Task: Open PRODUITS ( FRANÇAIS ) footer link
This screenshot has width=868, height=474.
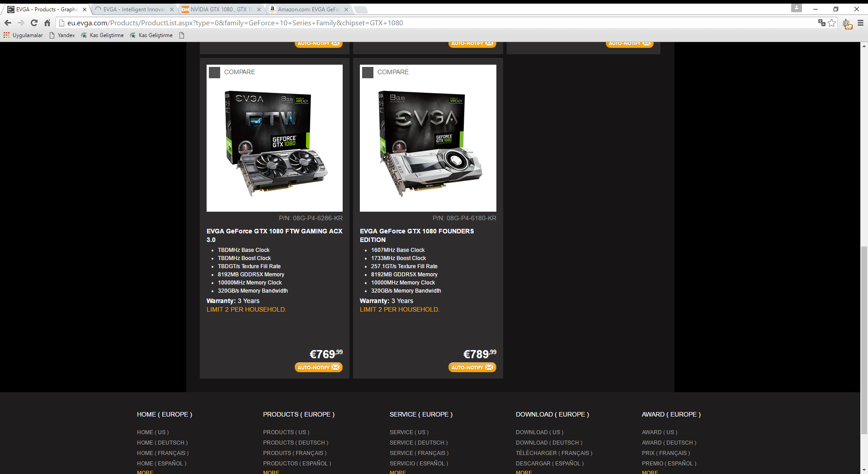Action: pyautogui.click(x=295, y=453)
